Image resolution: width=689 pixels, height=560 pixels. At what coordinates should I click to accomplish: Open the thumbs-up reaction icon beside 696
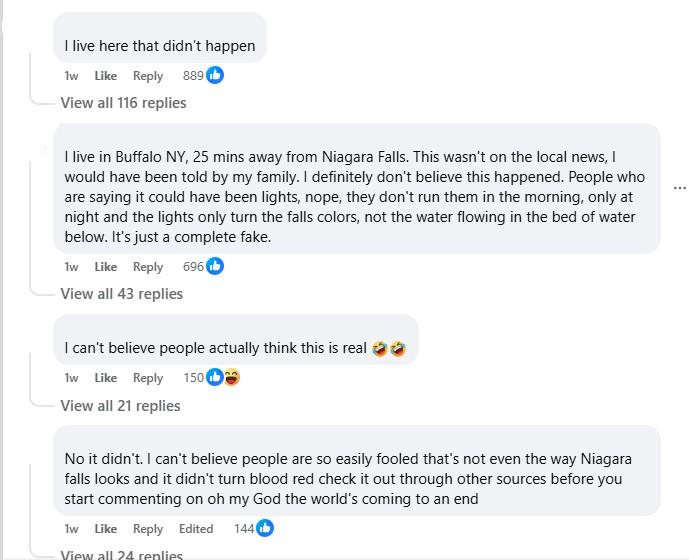215,266
